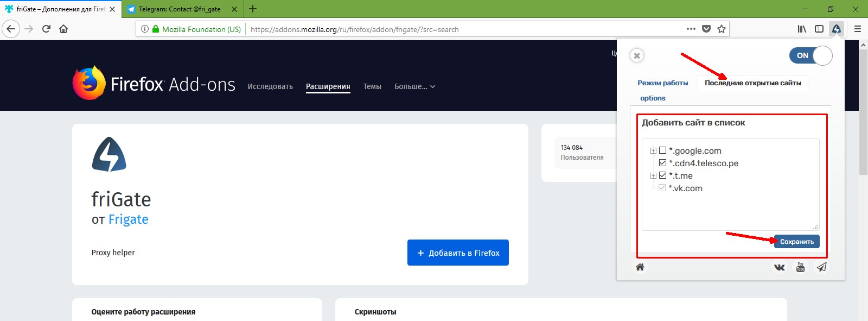
Task: Open the options link in friGate popup
Action: (x=653, y=98)
